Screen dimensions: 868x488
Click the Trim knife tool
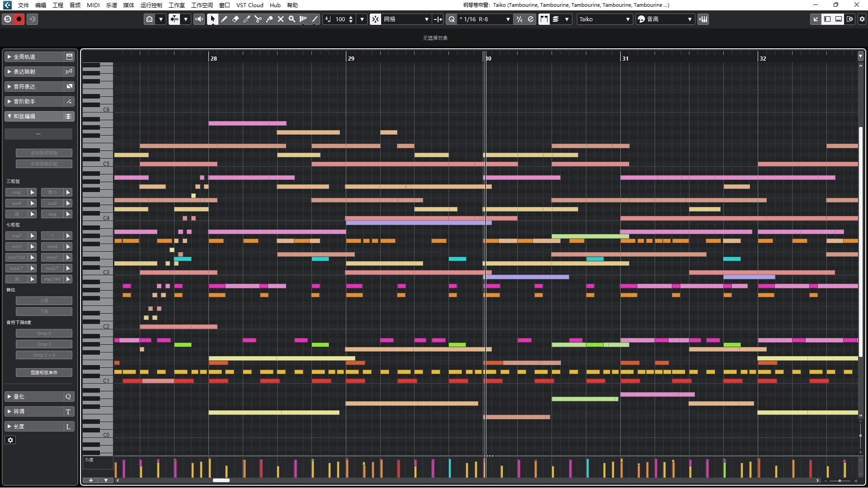tap(246, 19)
